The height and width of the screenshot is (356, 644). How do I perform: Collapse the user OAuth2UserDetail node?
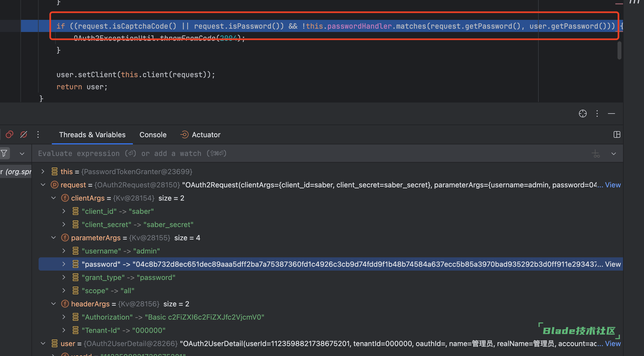[43, 343]
